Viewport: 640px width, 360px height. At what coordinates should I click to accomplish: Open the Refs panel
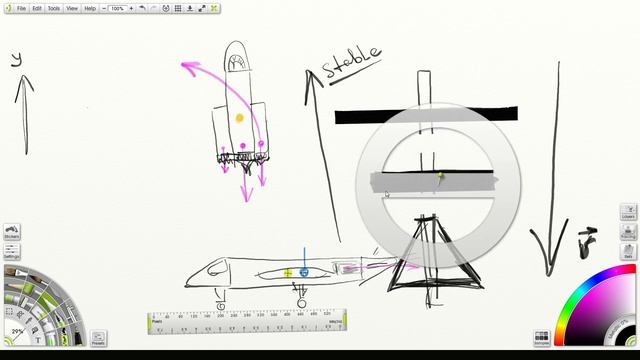pyautogui.click(x=628, y=251)
